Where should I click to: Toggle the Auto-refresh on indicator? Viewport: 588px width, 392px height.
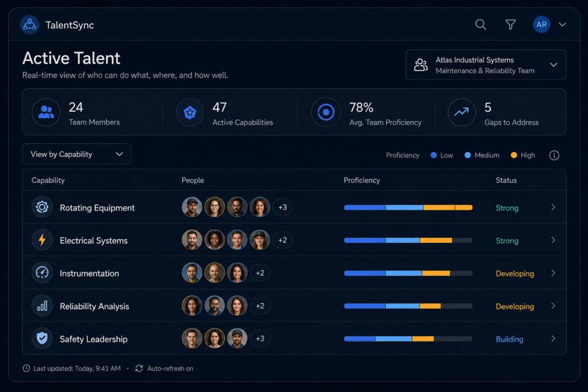point(164,368)
